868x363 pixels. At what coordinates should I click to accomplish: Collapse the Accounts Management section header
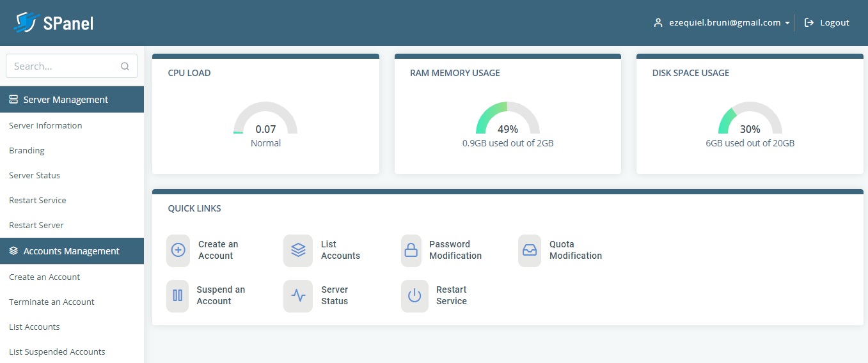72,251
